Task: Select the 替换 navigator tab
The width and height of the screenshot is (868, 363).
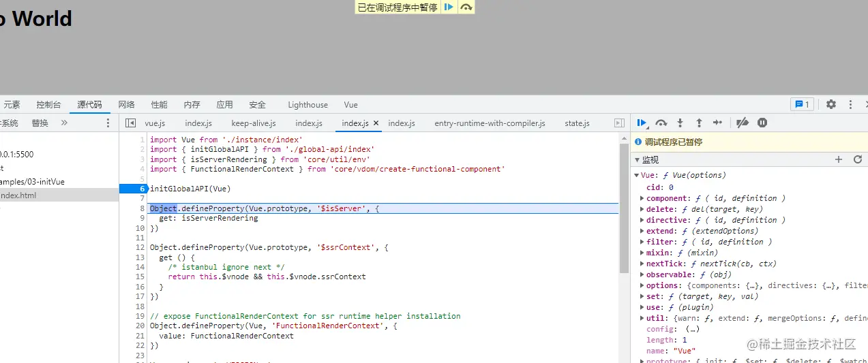Action: (x=40, y=123)
